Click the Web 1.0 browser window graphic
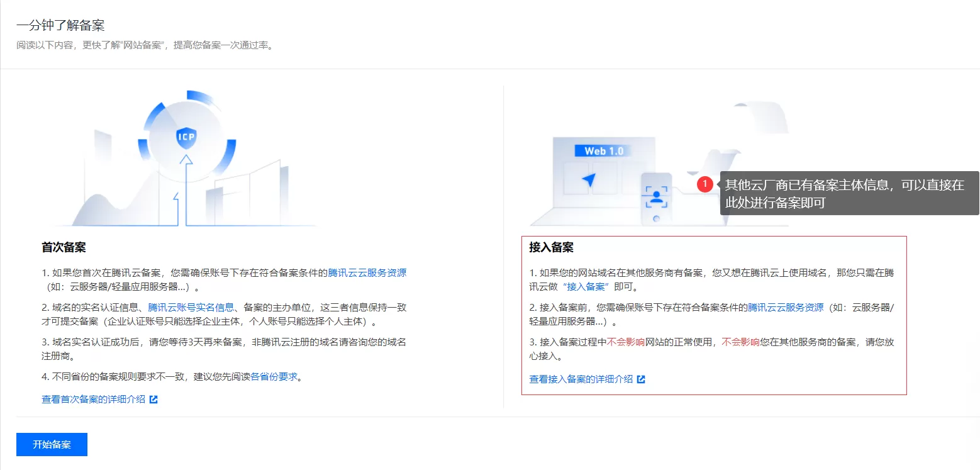 604,151
